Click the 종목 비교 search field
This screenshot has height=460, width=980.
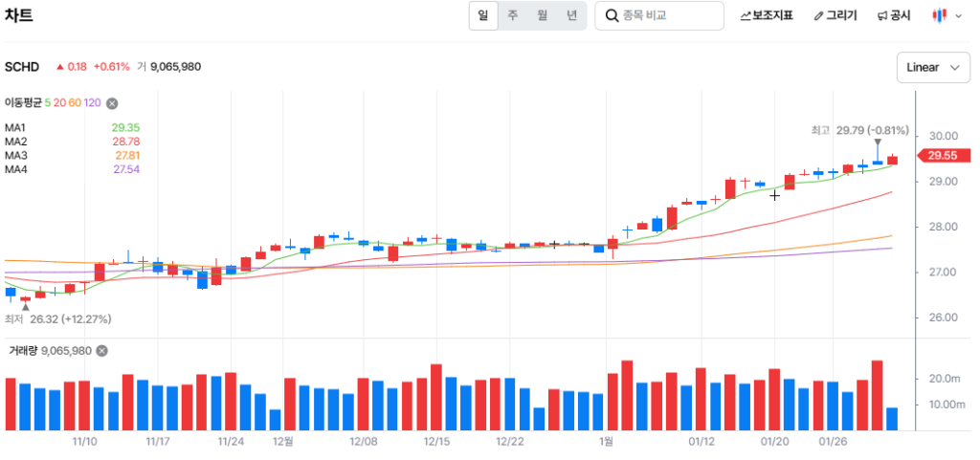tap(668, 15)
